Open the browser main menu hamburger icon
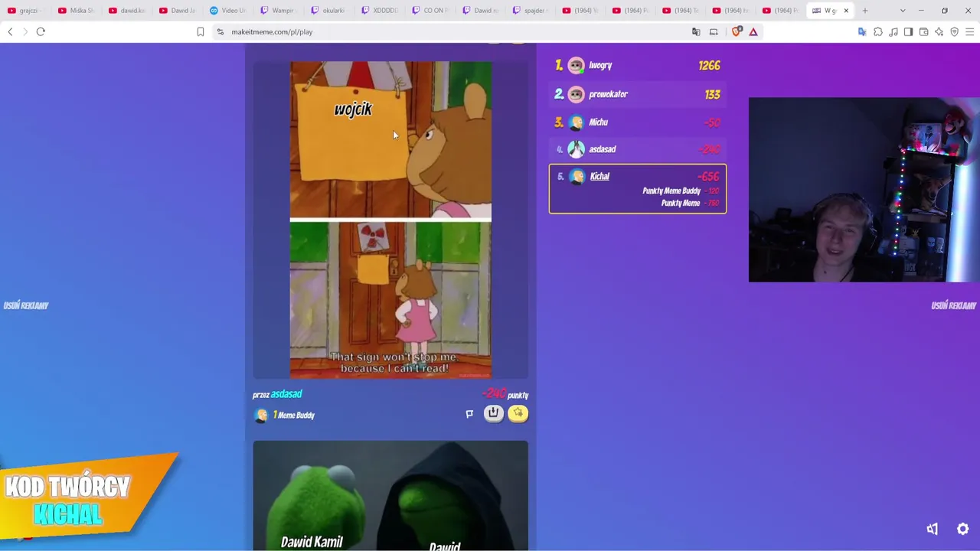The image size is (980, 551). (x=970, y=31)
